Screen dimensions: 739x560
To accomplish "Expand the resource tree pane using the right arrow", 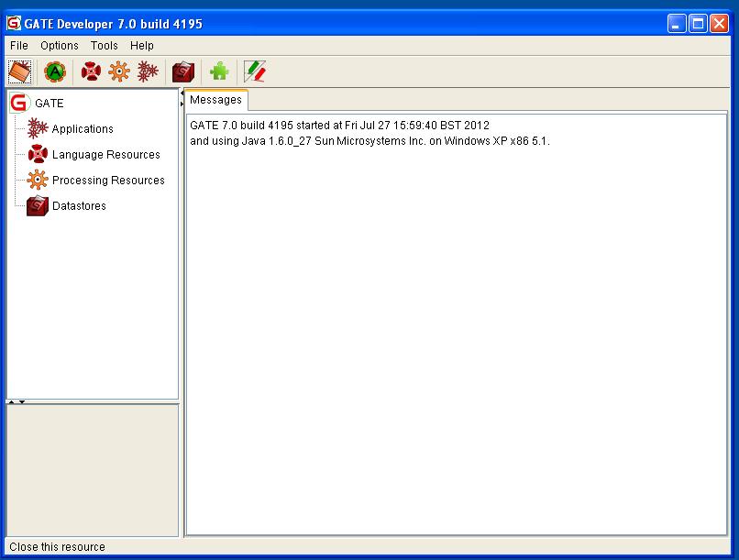I will point(182,104).
